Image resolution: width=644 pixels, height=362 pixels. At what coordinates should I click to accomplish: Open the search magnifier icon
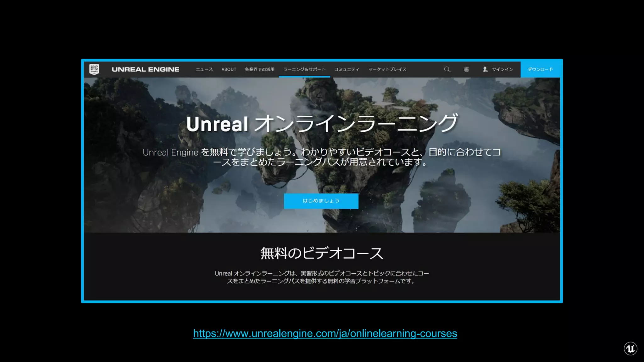pos(447,69)
